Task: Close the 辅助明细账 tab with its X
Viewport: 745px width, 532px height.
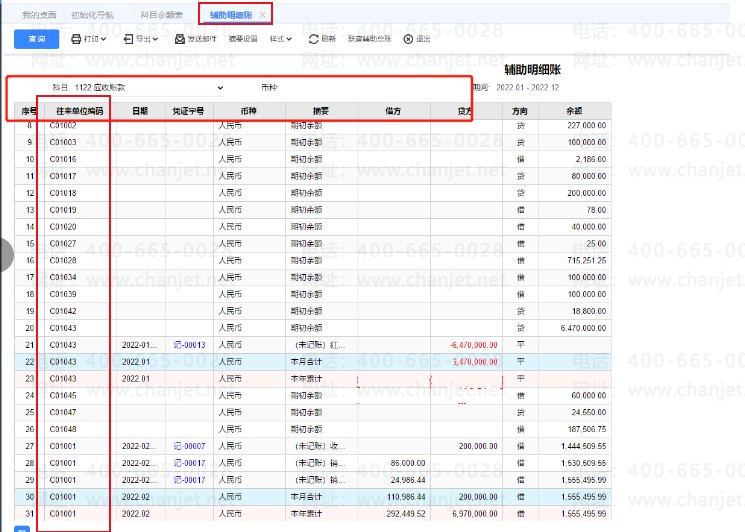Action: pos(262,15)
